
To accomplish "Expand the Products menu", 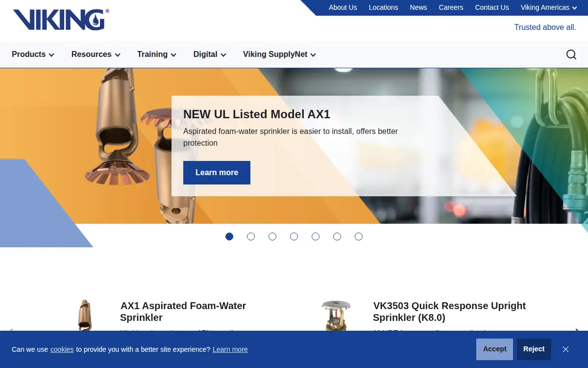I will tap(33, 54).
